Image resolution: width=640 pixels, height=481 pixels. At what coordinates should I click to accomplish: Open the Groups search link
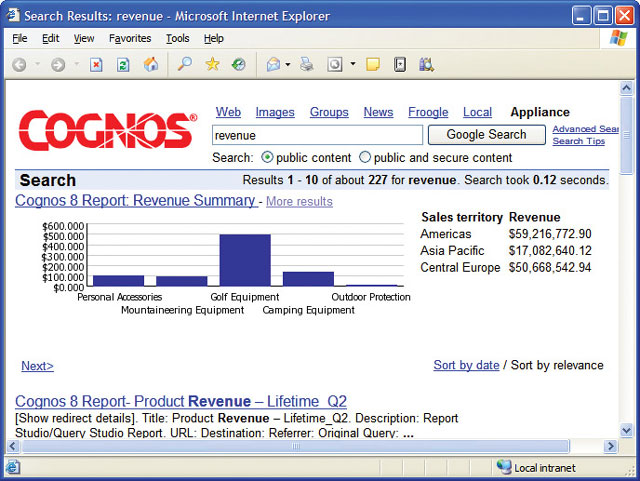pyautogui.click(x=329, y=112)
